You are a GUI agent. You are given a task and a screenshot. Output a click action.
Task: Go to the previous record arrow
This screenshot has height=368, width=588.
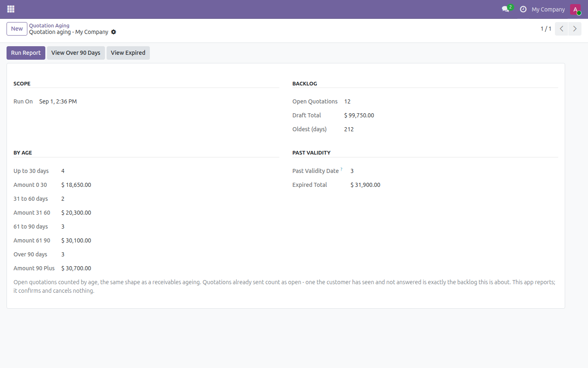pos(561,29)
